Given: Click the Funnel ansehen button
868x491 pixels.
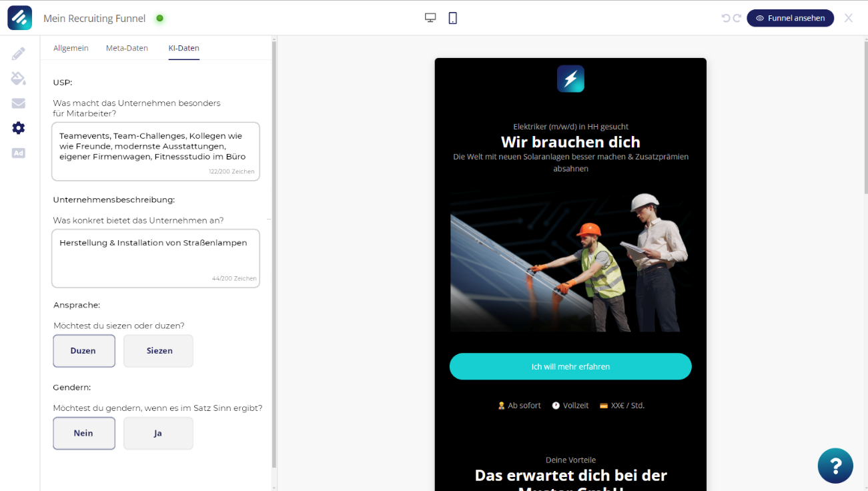Looking at the screenshot, I should click(x=790, y=18).
